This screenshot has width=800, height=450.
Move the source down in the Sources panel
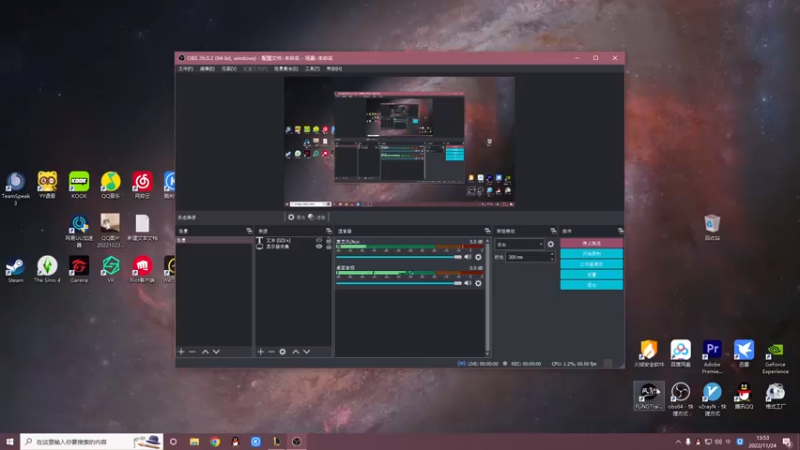tap(307, 352)
